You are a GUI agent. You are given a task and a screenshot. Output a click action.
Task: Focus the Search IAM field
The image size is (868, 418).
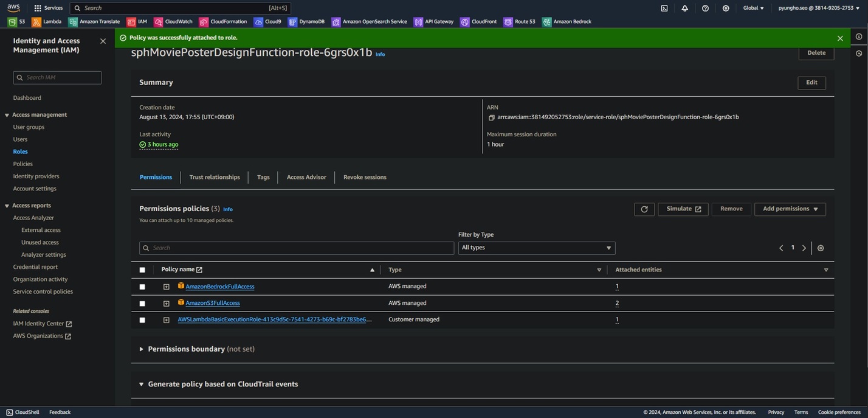(57, 78)
